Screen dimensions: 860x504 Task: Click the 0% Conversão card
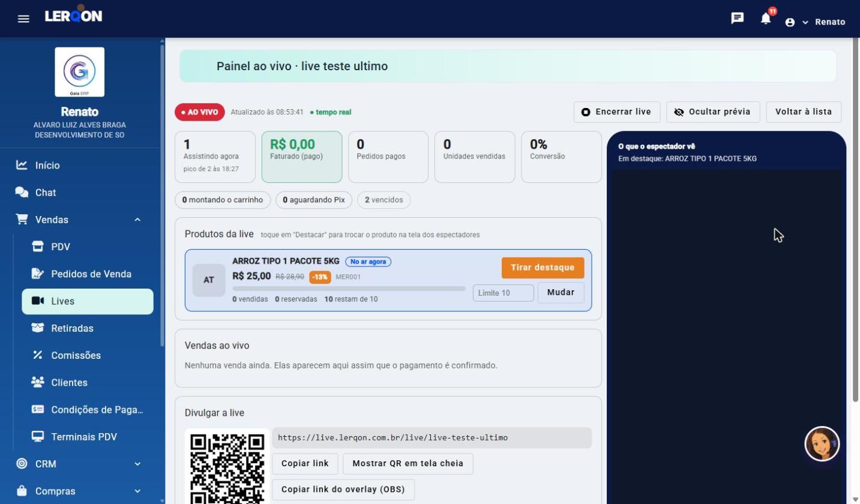coord(561,157)
